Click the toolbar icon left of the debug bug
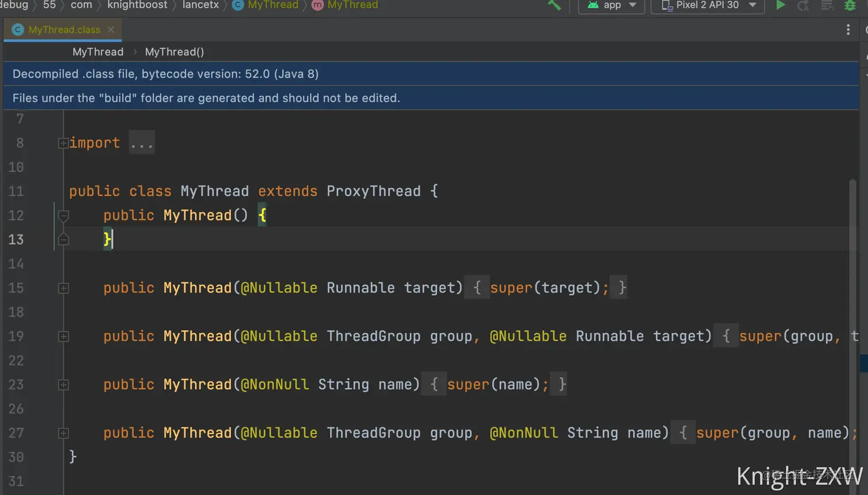Viewport: 868px width, 495px height. click(x=827, y=5)
